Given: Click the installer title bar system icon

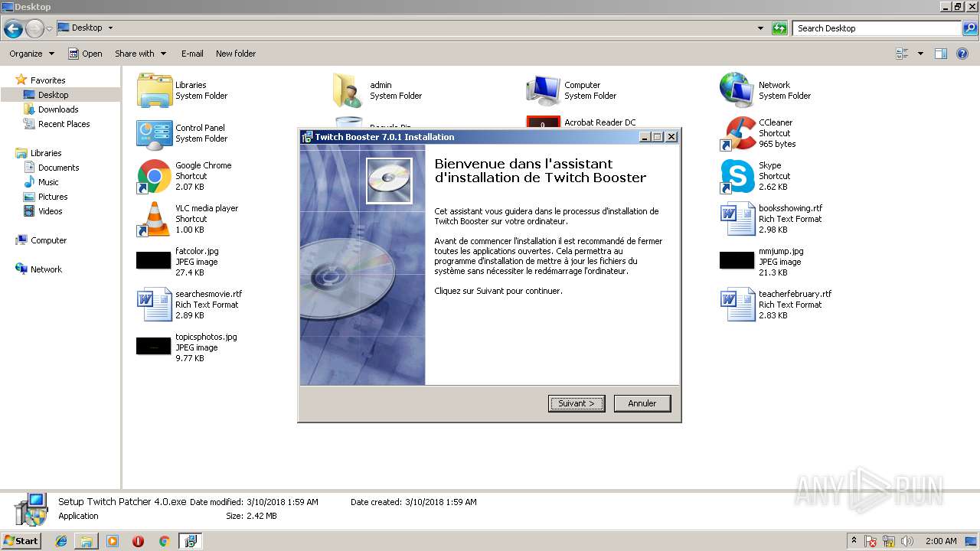Looking at the screenshot, I should point(307,137).
